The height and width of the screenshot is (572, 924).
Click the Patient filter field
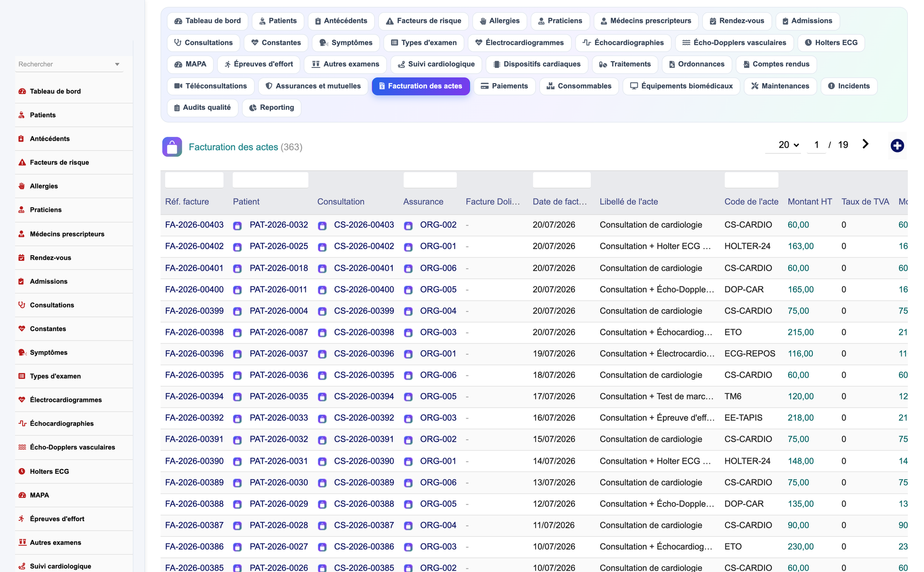pyautogui.click(x=270, y=180)
